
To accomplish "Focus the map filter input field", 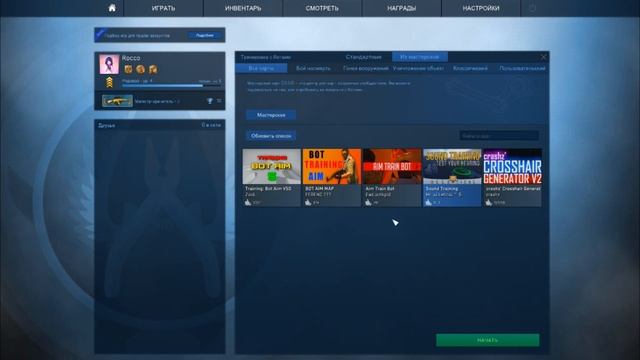I will [499, 136].
